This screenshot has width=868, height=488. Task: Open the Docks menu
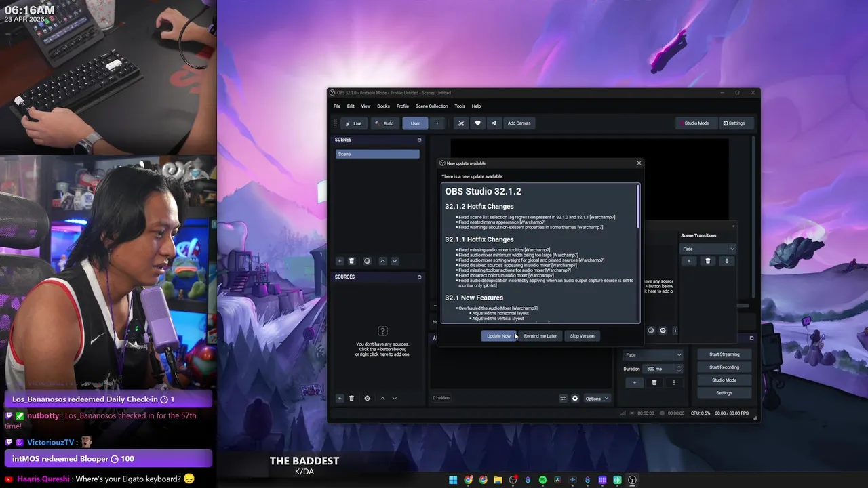coord(383,106)
